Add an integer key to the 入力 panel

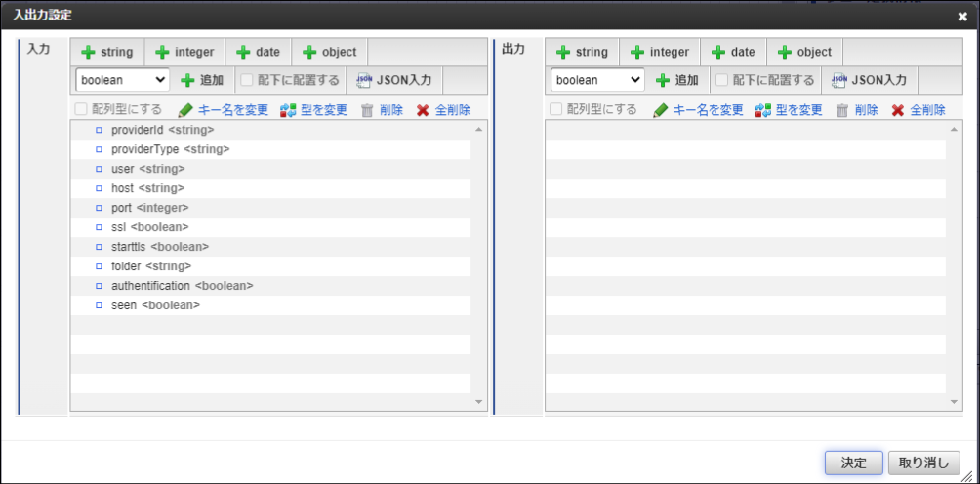click(x=185, y=52)
